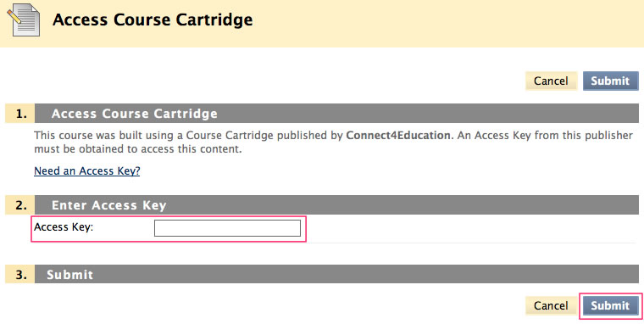Viewport: 644px width, 324px height.
Task: Select the step 2 number badge
Action: coord(19,204)
